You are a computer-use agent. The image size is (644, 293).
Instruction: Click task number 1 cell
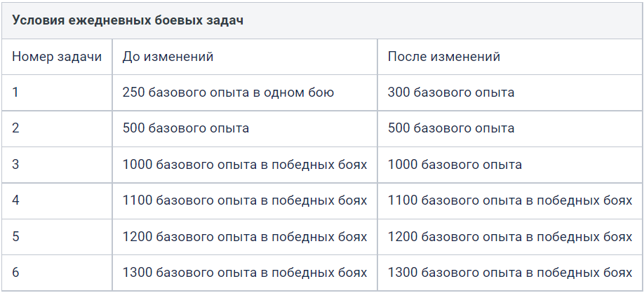[x=57, y=93]
